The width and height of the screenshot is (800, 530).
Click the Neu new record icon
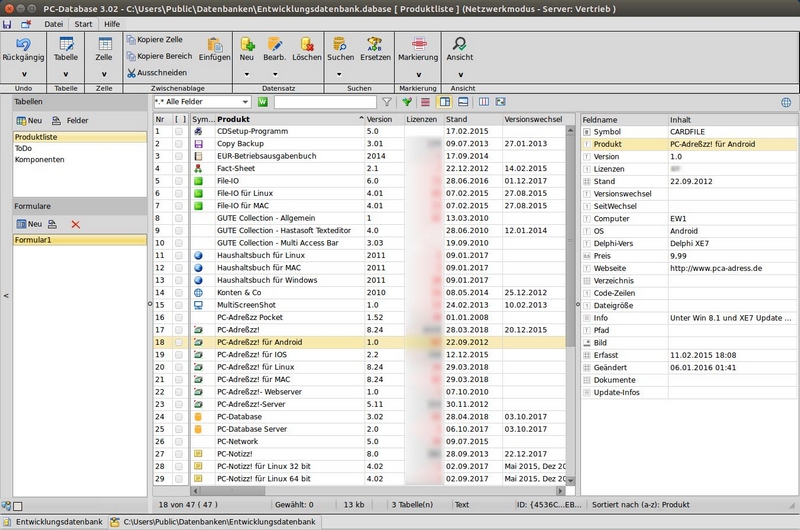(247, 44)
